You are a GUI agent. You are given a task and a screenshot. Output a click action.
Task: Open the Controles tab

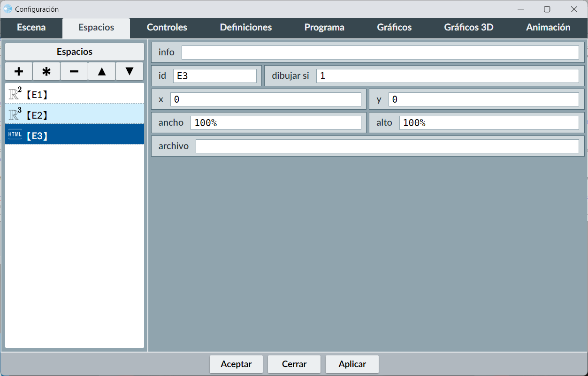click(x=167, y=27)
